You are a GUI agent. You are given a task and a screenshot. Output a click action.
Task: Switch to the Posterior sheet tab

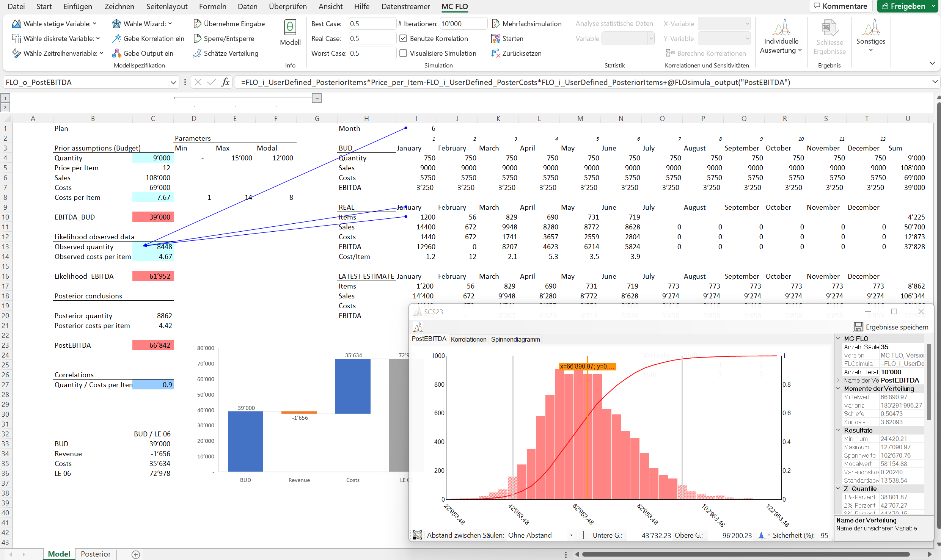(x=96, y=554)
